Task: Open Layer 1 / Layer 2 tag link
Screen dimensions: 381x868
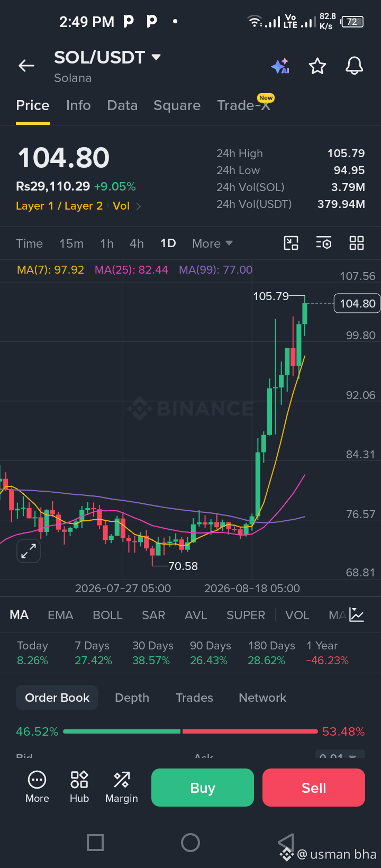Action: 59,206
